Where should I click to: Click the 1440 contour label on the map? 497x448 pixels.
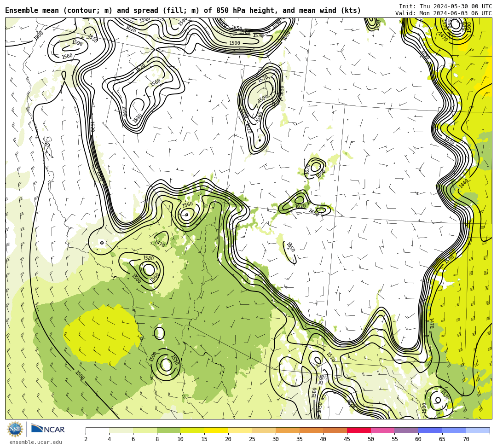[x=463, y=184]
